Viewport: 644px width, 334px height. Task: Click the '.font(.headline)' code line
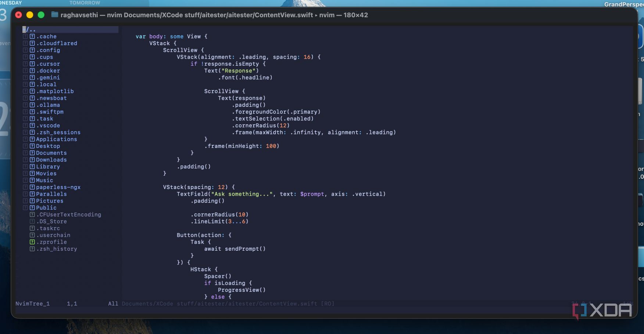(x=245, y=77)
